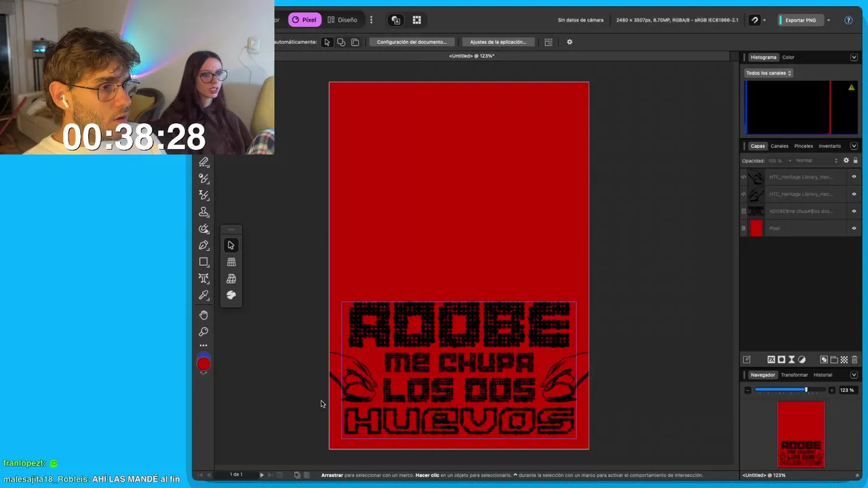This screenshot has width=868, height=488.
Task: Select the Move tool in the flyout
Action: tap(231, 245)
